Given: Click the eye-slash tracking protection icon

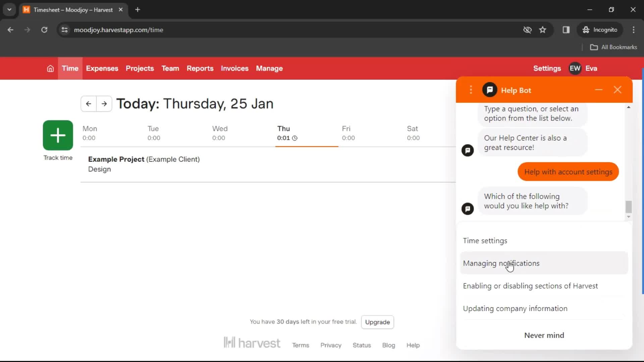Looking at the screenshot, I should pos(527,30).
